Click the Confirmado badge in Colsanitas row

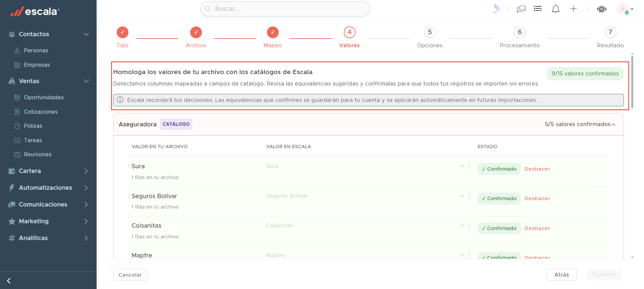tap(499, 228)
